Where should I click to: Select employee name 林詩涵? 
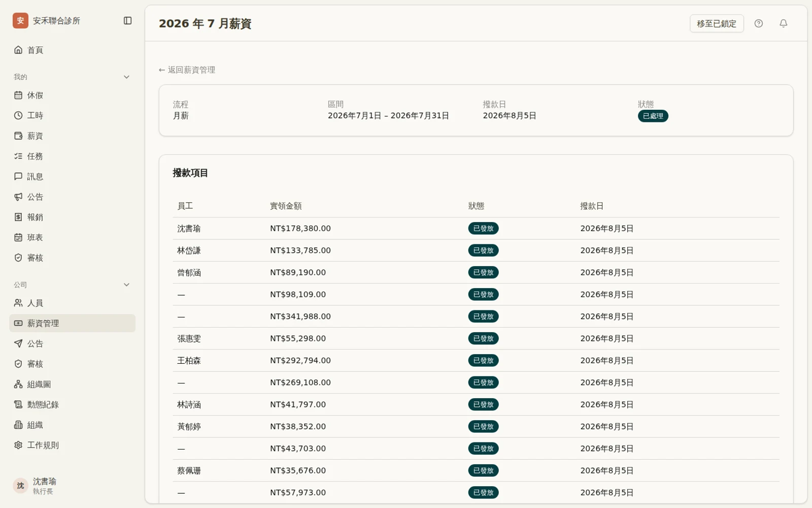point(189,404)
